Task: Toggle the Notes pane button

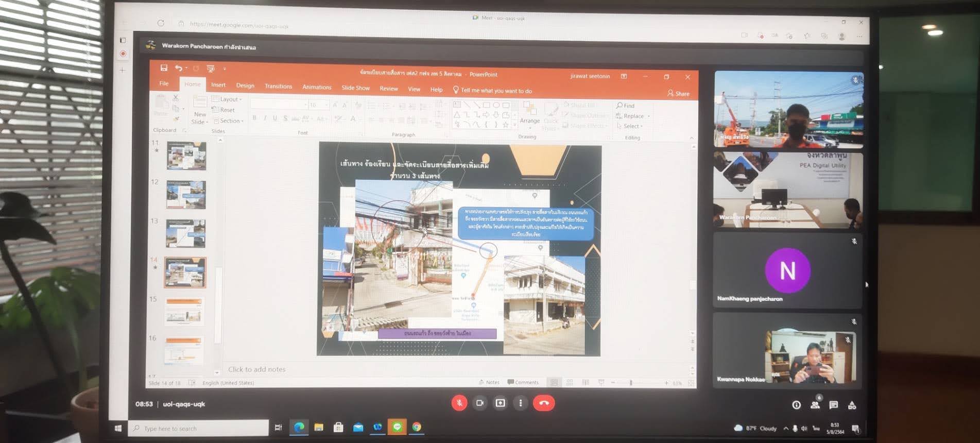Action: pos(489,382)
